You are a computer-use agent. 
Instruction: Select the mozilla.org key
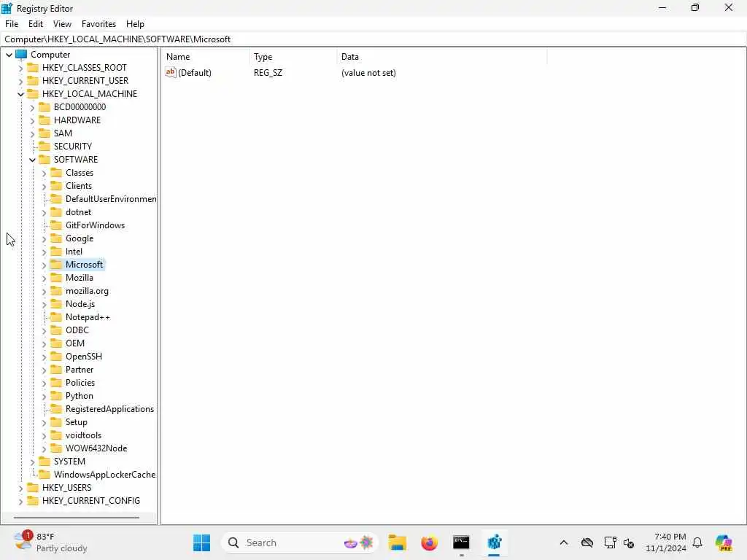[87, 291]
